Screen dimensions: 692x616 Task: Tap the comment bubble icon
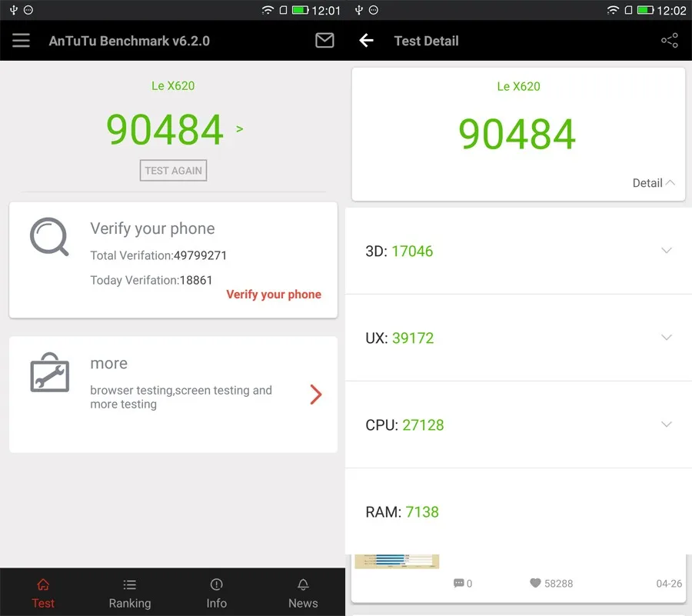tap(458, 584)
